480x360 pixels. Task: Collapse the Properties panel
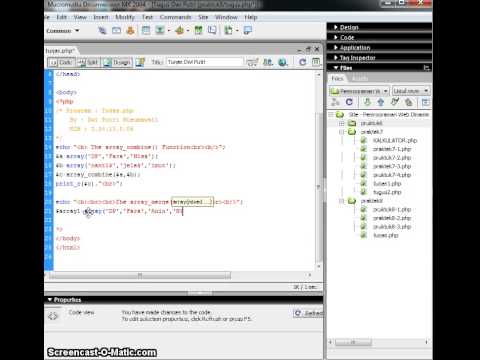click(50, 300)
